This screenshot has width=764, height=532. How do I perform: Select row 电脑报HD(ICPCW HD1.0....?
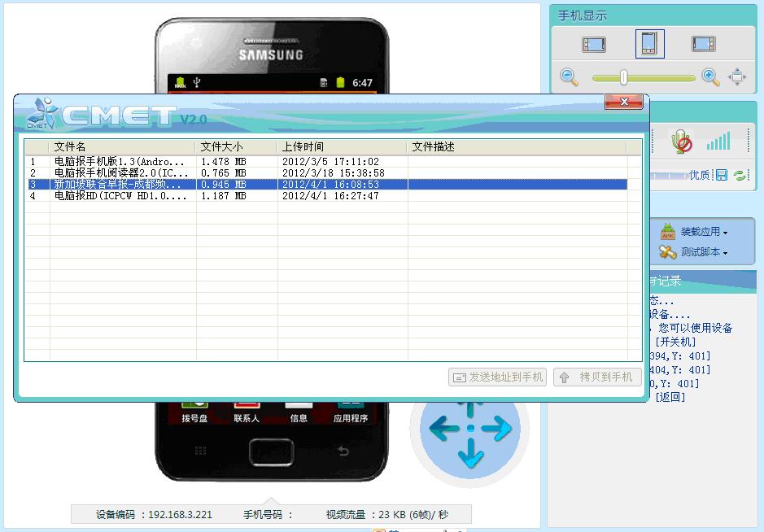pos(325,196)
